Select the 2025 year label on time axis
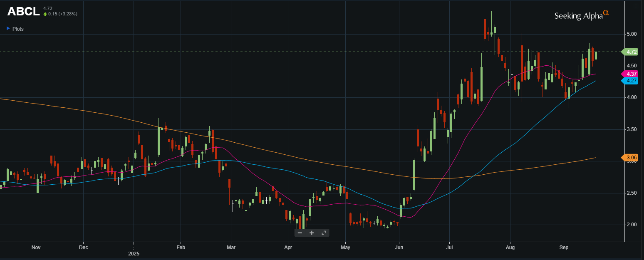Screen dimensions: 644x260 pyautogui.click(x=134, y=253)
